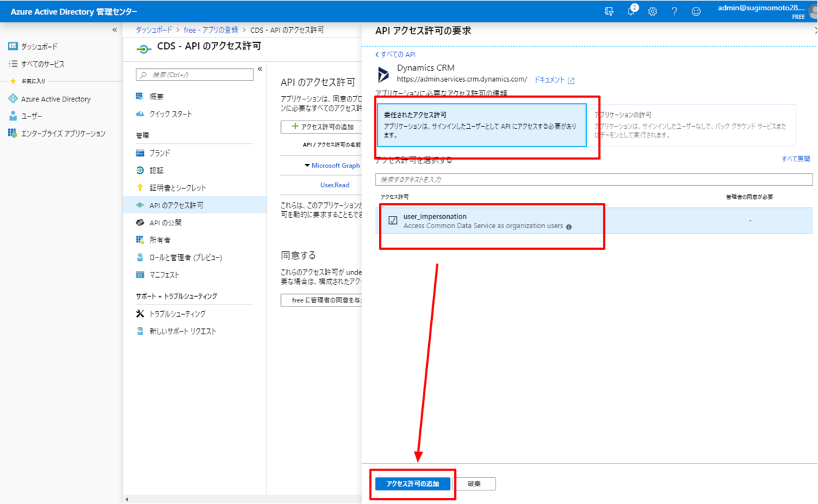Open the help question mark icon
The height and width of the screenshot is (504, 818).
point(674,11)
